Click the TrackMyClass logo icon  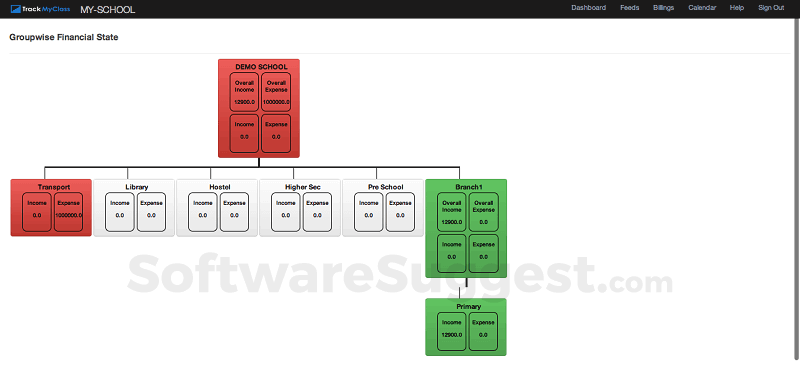(16, 9)
